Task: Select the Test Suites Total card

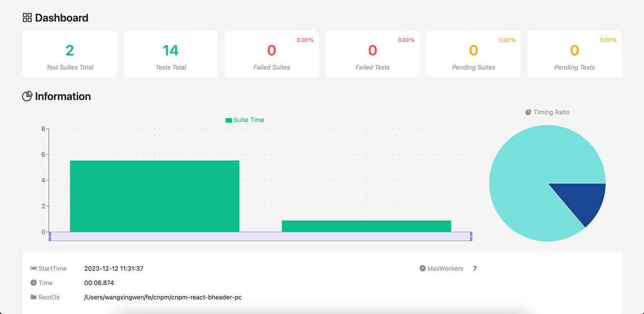Action: coord(70,54)
